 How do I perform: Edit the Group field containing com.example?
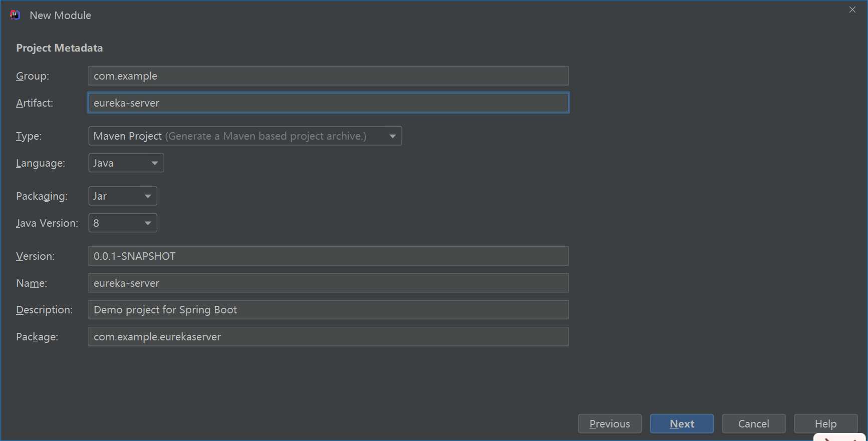(x=329, y=76)
